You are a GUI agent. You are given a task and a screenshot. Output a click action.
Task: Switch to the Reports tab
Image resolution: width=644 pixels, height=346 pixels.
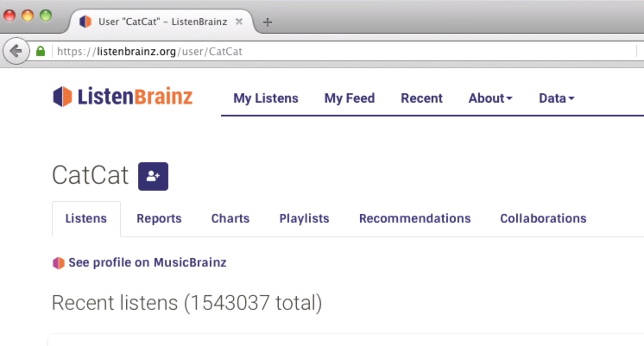point(159,219)
